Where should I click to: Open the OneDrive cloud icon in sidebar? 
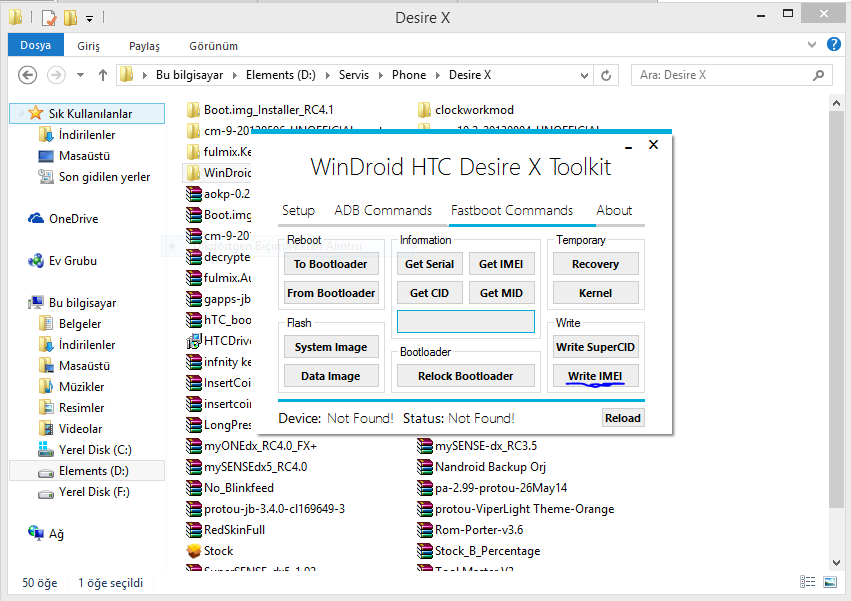click(x=36, y=219)
